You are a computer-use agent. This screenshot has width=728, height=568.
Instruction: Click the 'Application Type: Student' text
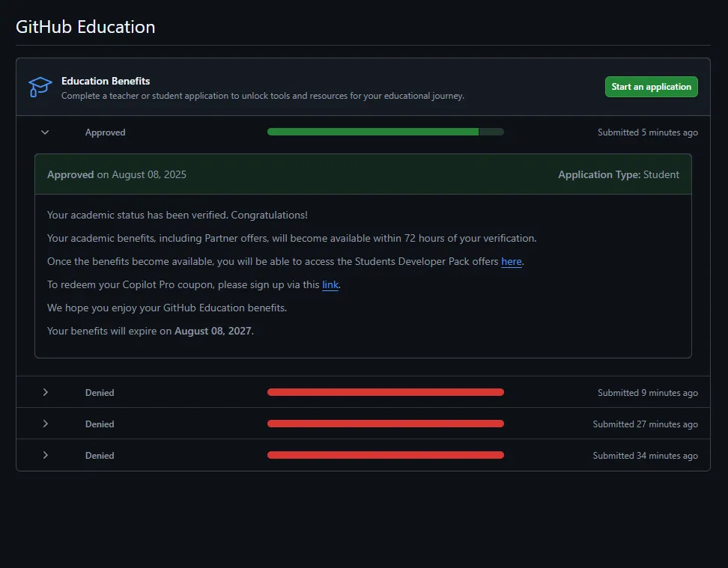618,174
